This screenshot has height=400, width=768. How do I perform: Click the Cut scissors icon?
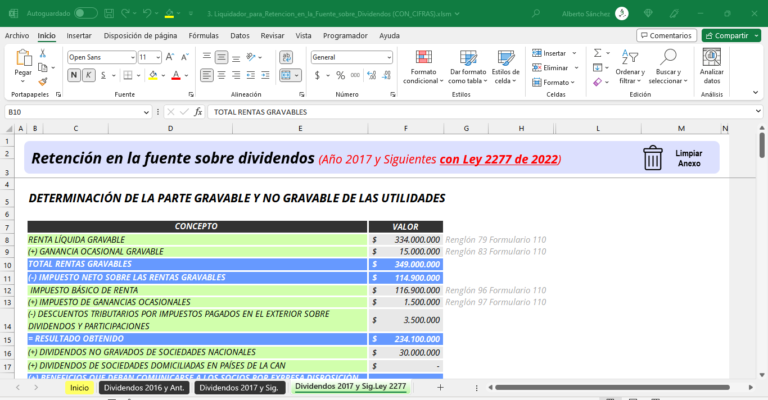pyautogui.click(x=43, y=53)
